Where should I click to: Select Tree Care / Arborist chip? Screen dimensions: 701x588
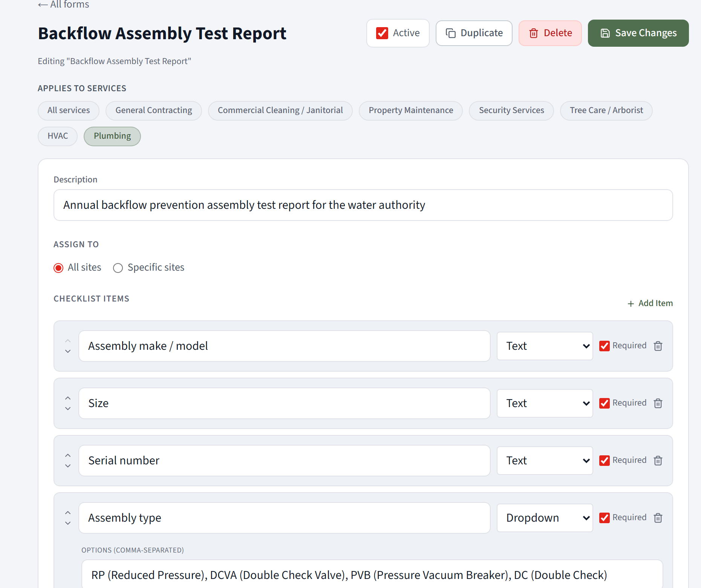point(606,110)
